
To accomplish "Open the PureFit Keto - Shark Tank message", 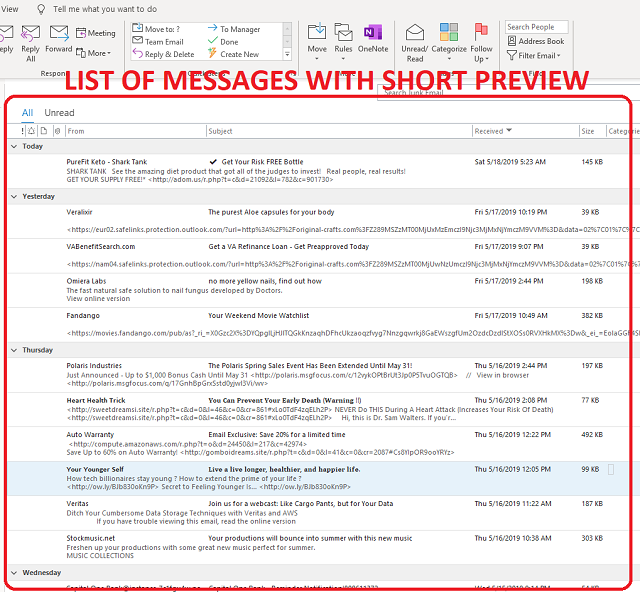I will click(318, 171).
